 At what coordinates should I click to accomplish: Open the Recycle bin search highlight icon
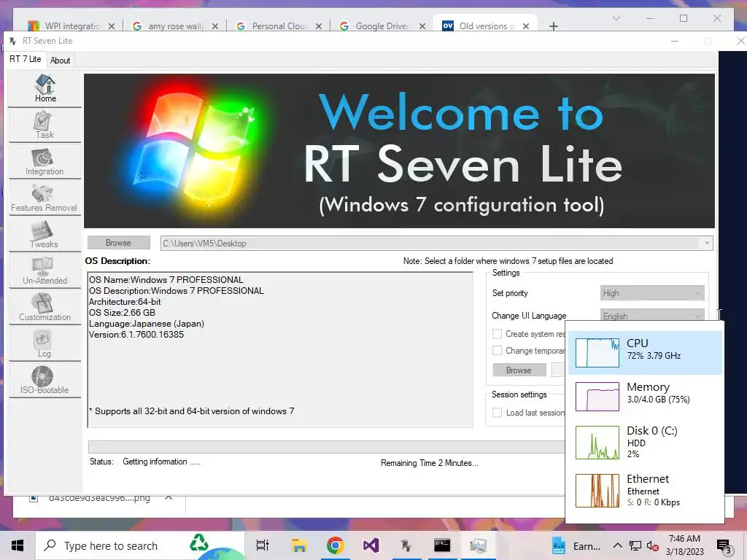click(x=199, y=542)
